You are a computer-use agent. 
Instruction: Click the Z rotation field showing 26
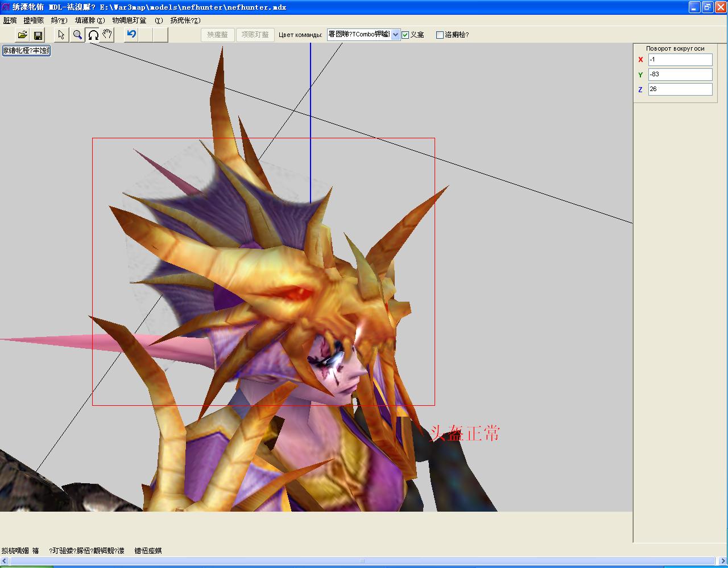[680, 89]
